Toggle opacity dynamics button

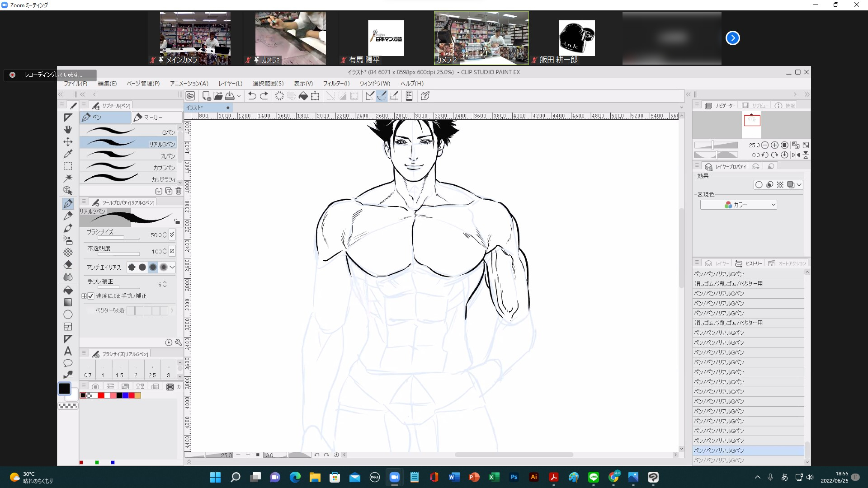pyautogui.click(x=172, y=251)
